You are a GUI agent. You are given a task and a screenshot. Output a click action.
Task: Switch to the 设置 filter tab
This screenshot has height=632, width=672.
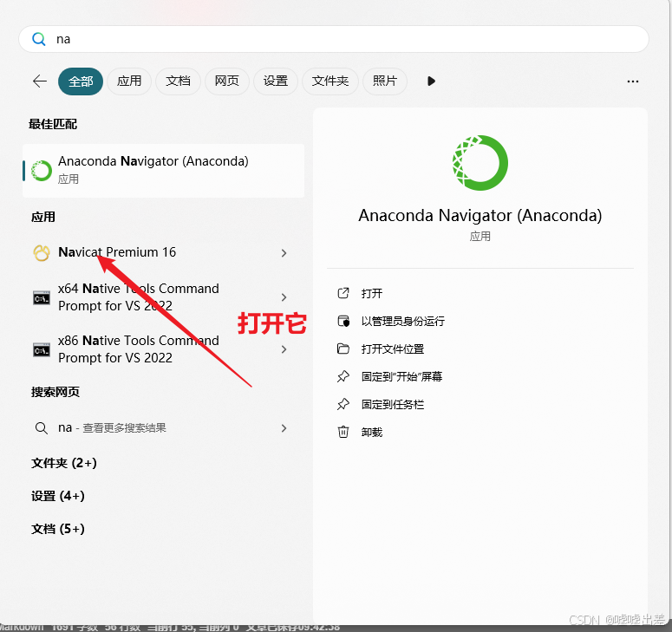275,81
